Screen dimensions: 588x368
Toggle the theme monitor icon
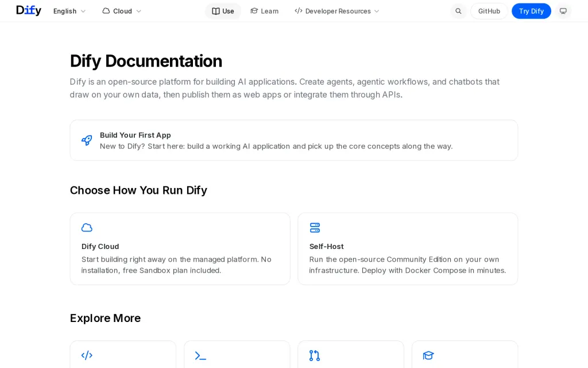(x=563, y=11)
